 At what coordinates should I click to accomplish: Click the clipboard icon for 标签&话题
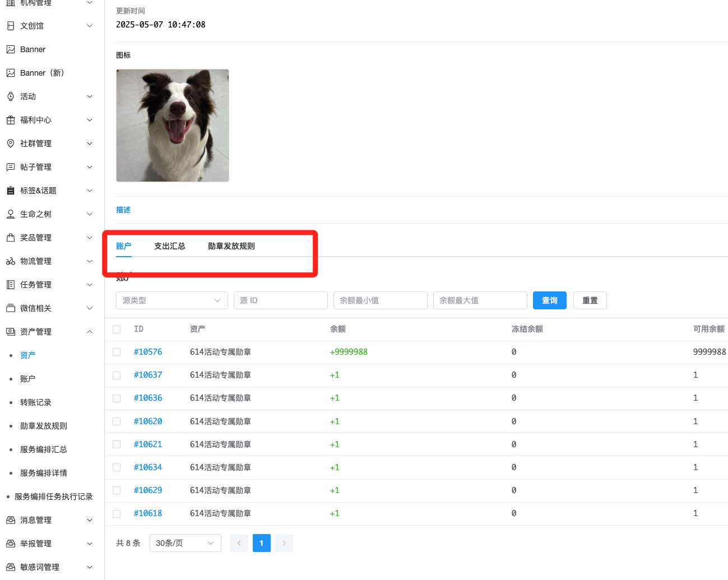click(x=11, y=191)
